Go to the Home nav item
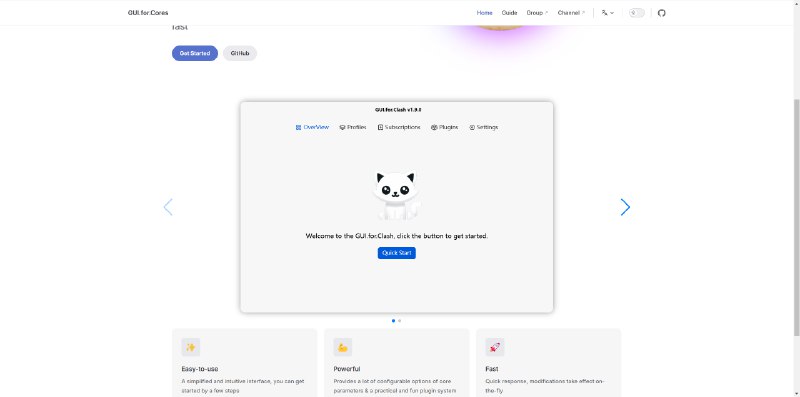Screen dimensions: 800x397 pyautogui.click(x=484, y=13)
